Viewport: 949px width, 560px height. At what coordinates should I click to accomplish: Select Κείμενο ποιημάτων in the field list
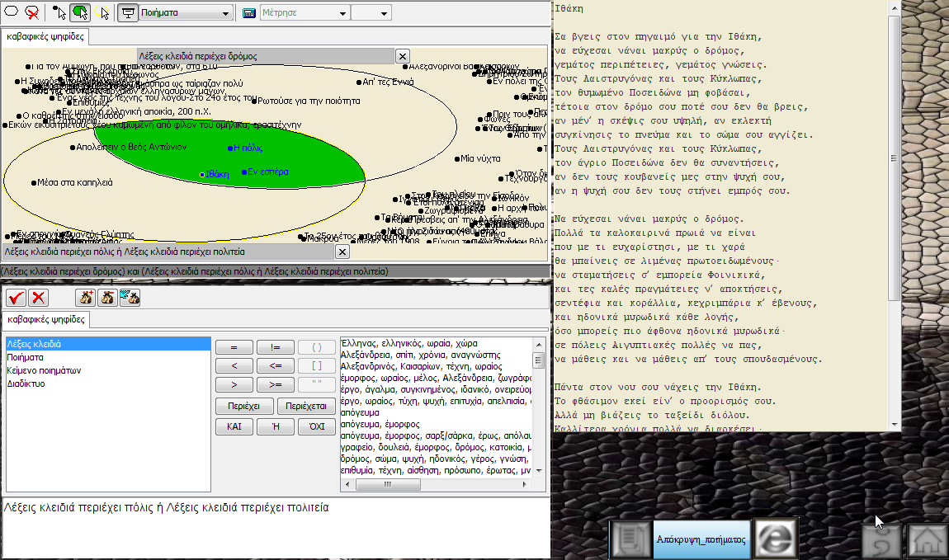108,370
